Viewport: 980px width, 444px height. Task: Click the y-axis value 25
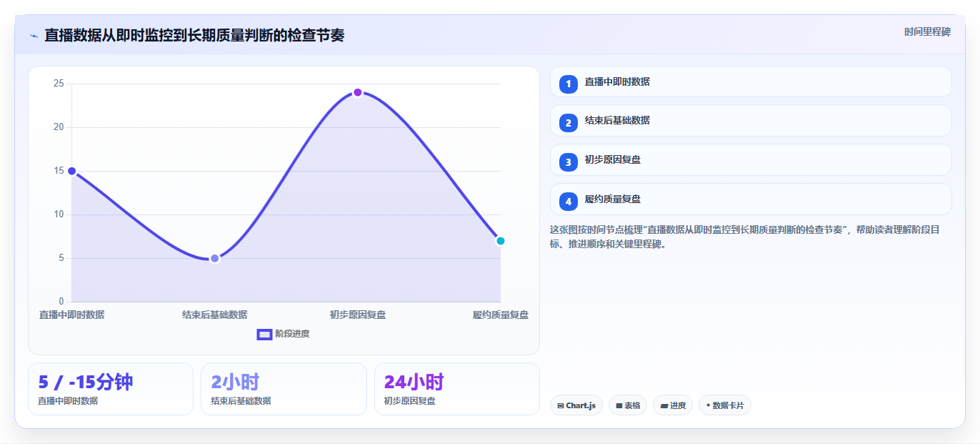pyautogui.click(x=59, y=84)
